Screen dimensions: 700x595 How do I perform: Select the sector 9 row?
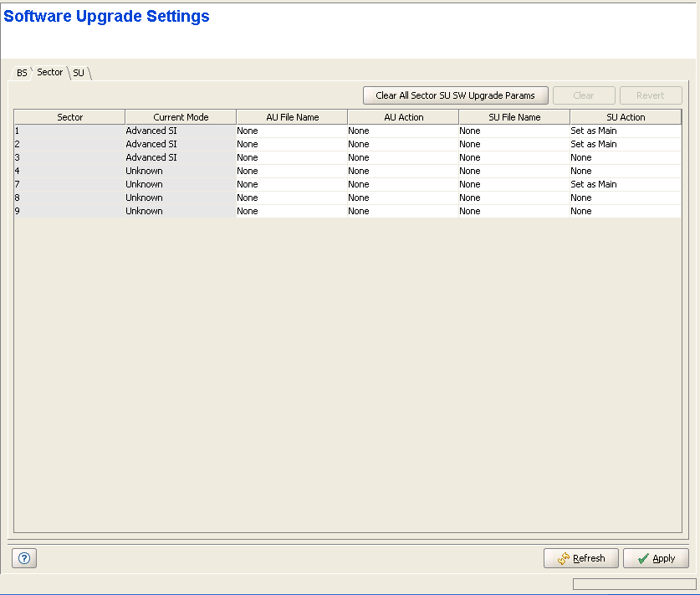tap(69, 211)
